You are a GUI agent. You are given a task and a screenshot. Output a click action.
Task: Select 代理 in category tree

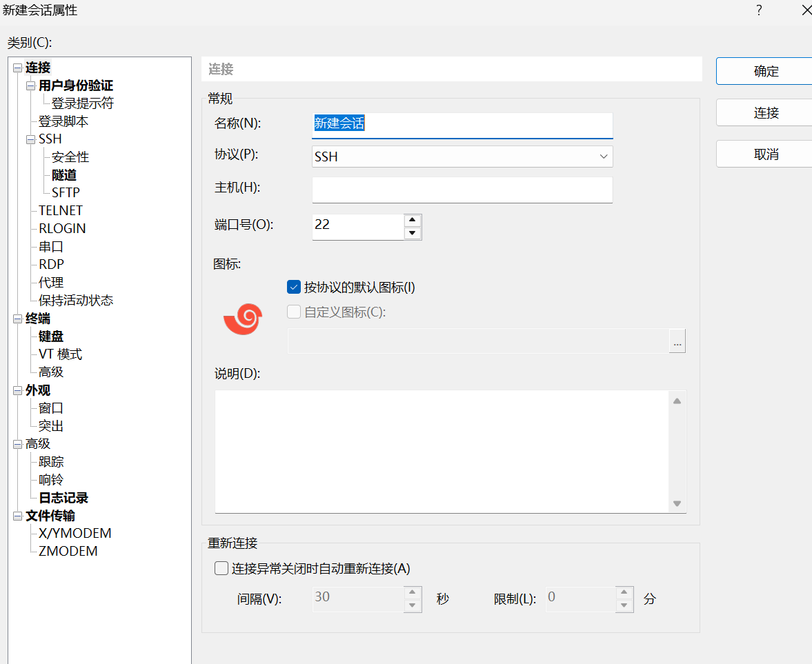pyautogui.click(x=51, y=282)
